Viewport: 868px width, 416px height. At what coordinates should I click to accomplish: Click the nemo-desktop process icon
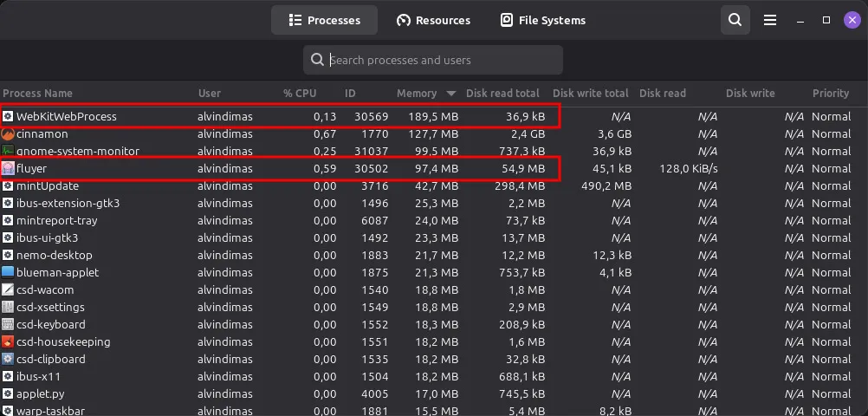click(8, 256)
